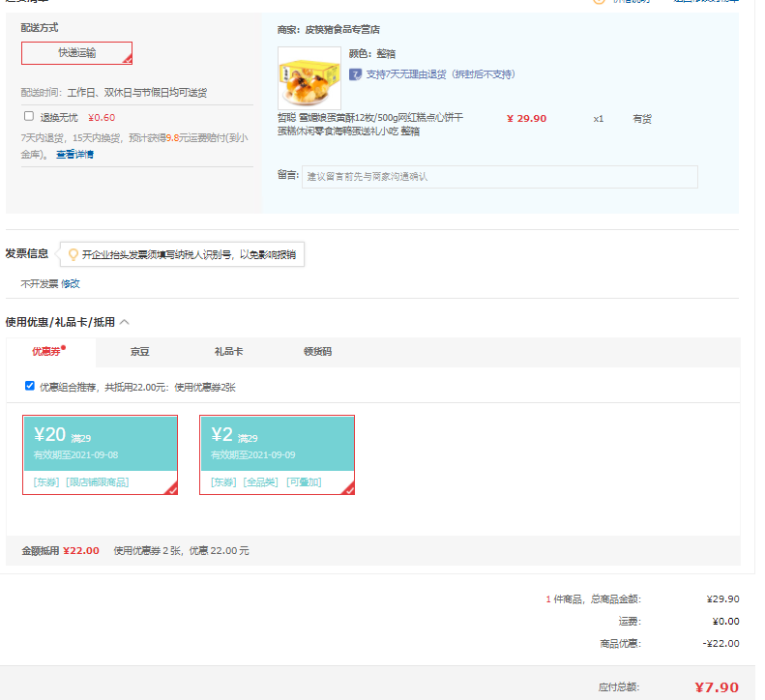The image size is (765, 700).
Task: Select the 快递运输 delivery option
Action: coord(76,53)
